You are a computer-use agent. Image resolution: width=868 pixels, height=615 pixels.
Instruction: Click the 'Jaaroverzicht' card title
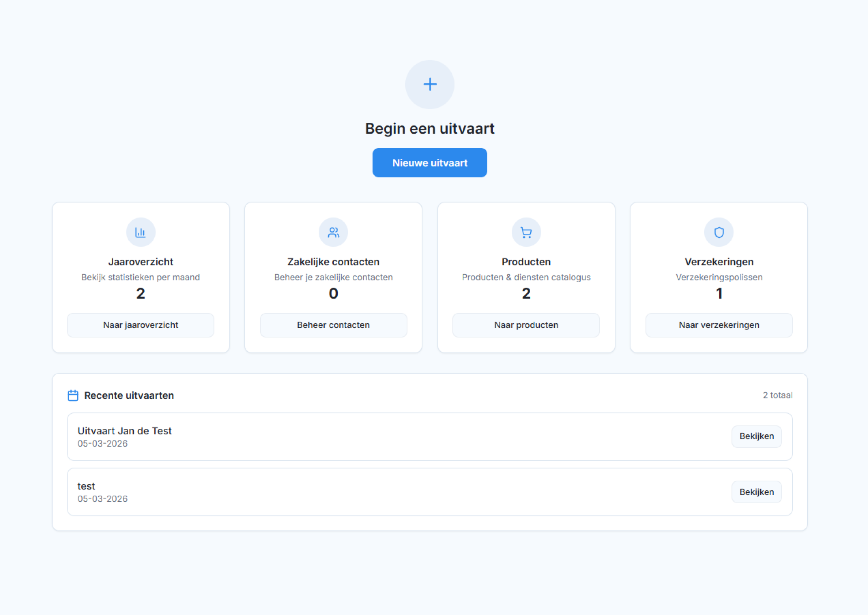[141, 262]
